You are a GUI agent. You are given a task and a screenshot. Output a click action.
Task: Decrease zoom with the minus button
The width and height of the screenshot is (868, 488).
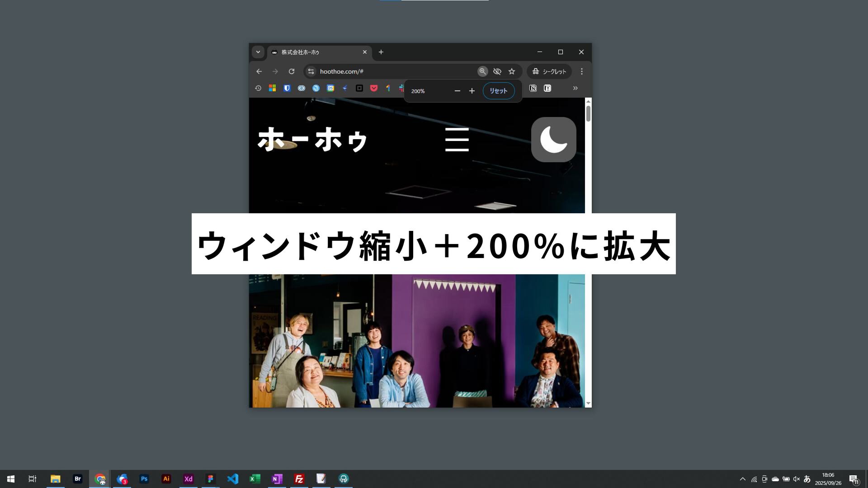pyautogui.click(x=457, y=91)
